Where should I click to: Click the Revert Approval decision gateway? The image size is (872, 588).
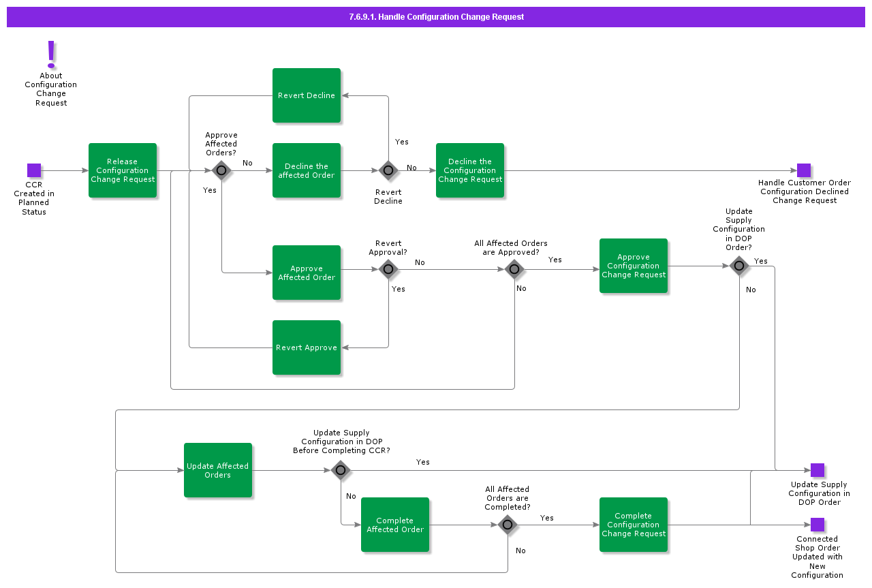click(x=388, y=269)
